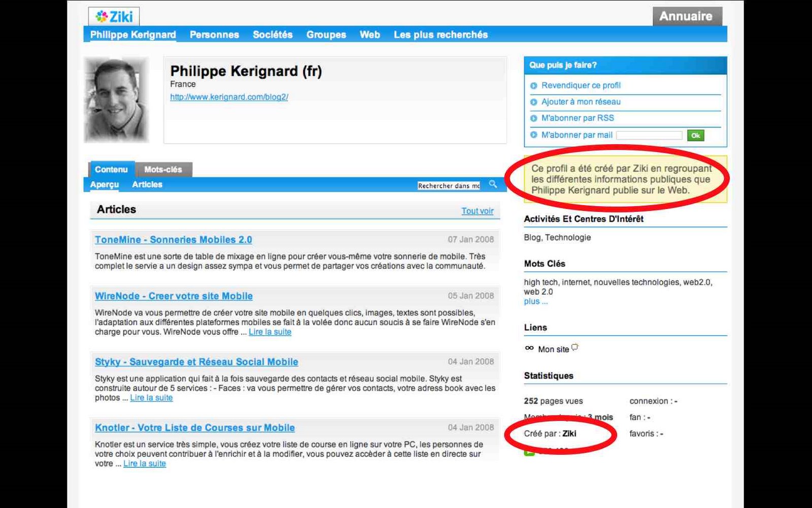Image resolution: width=812 pixels, height=508 pixels.
Task: Click the Ziki logo
Action: [114, 17]
